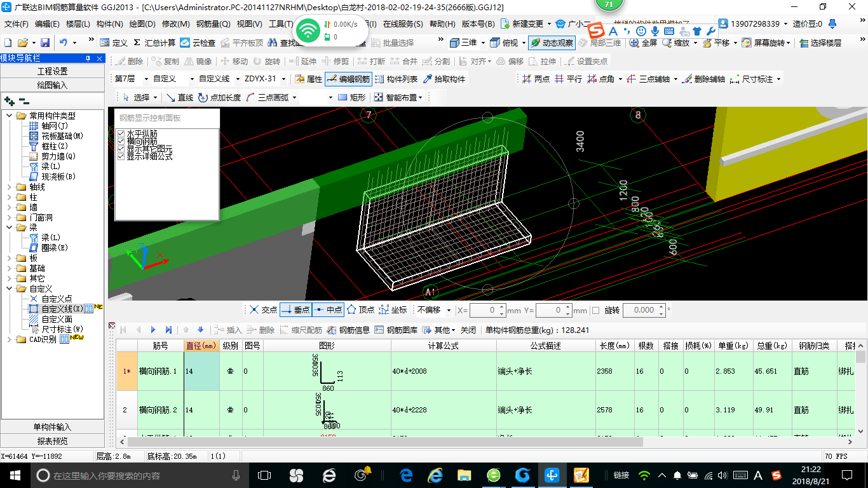Viewport: 868px width, 488px height.
Task: Switch to 俯视 top view
Action: click(505, 43)
